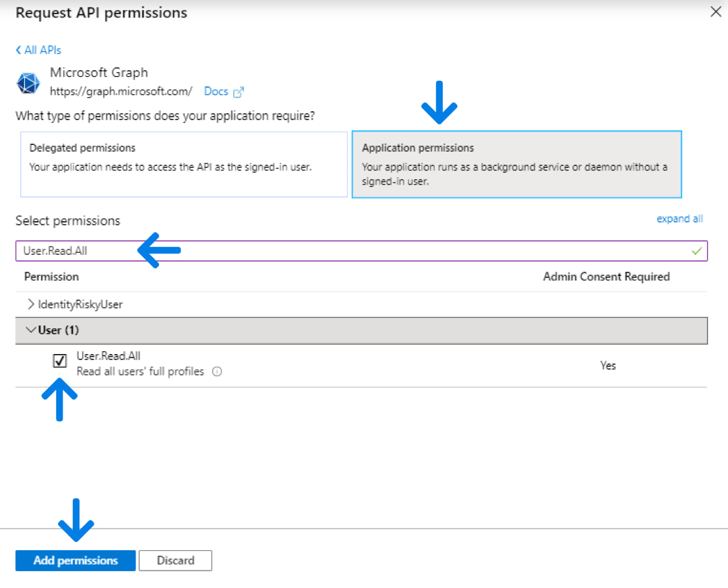Select Delegated permissions card

[x=184, y=165]
